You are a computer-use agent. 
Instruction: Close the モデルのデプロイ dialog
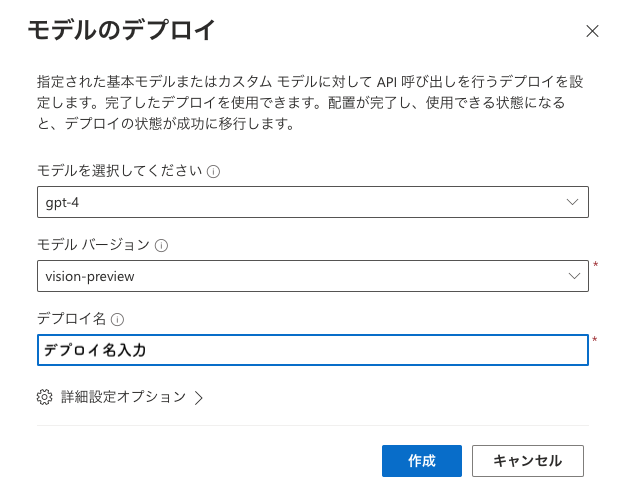coord(592,31)
